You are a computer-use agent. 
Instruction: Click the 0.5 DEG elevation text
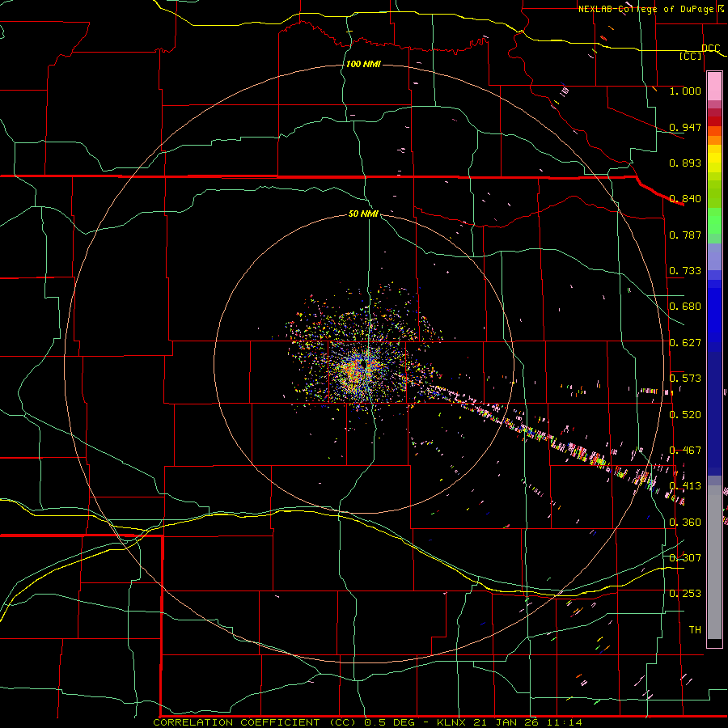point(389,722)
